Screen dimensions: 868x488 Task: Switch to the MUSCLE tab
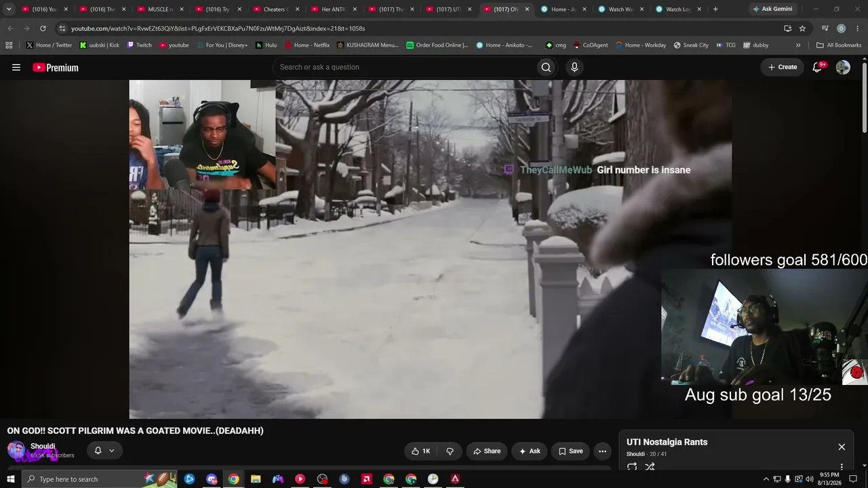coord(160,9)
